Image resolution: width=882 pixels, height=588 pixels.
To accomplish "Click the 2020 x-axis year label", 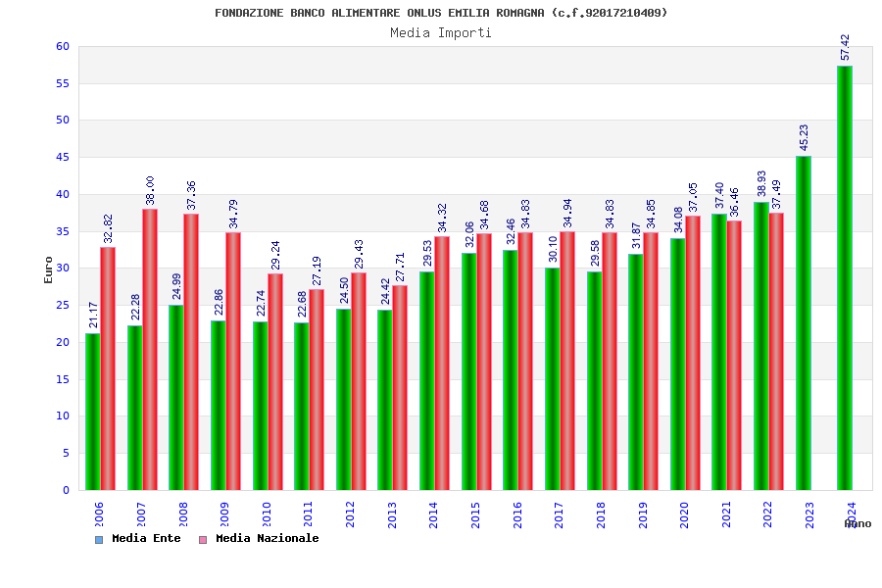I will [684, 514].
